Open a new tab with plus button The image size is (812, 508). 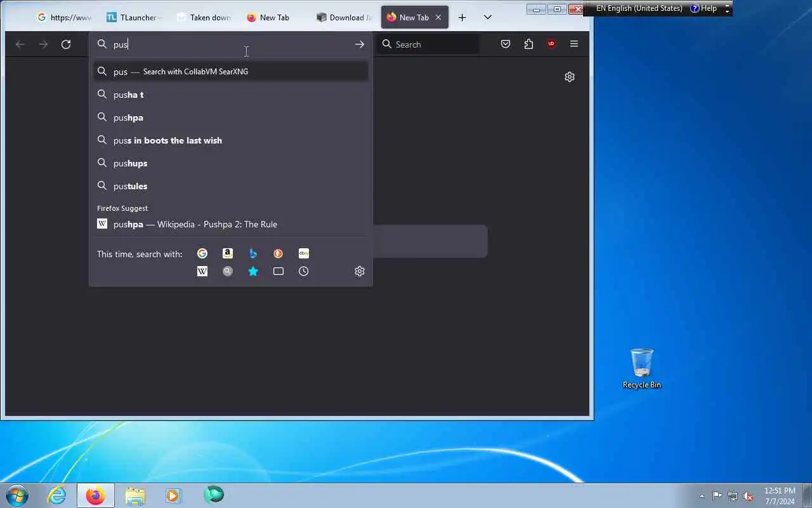[462, 18]
